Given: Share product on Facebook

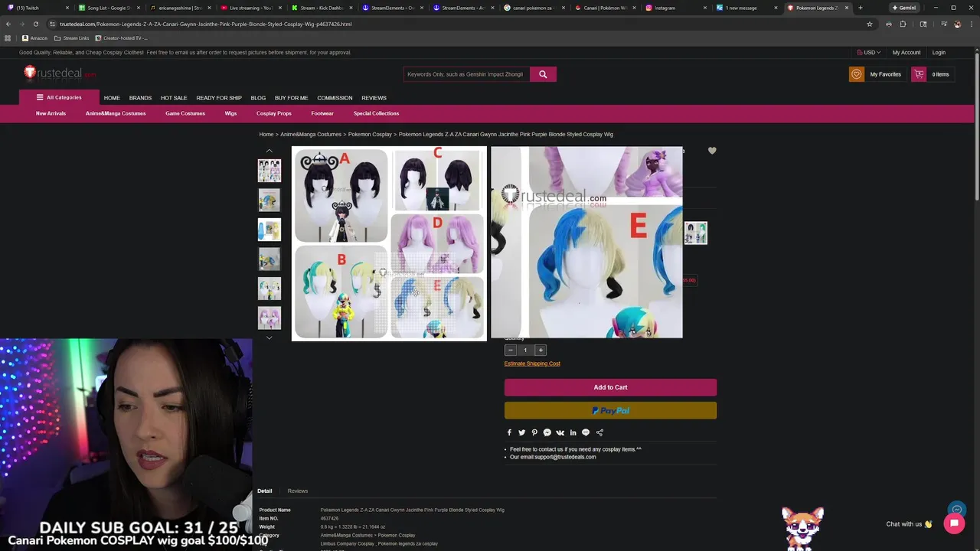Looking at the screenshot, I should (509, 432).
